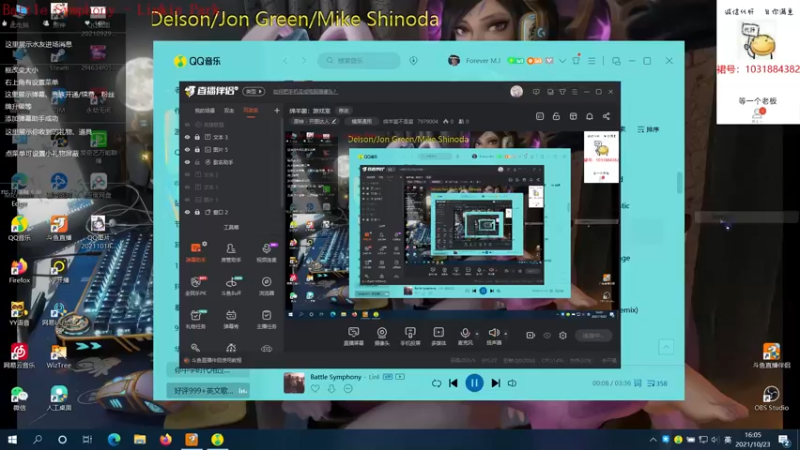Image resolution: width=800 pixels, height=450 pixels.
Task: Open Forever MJ user avatar
Action: click(x=454, y=61)
